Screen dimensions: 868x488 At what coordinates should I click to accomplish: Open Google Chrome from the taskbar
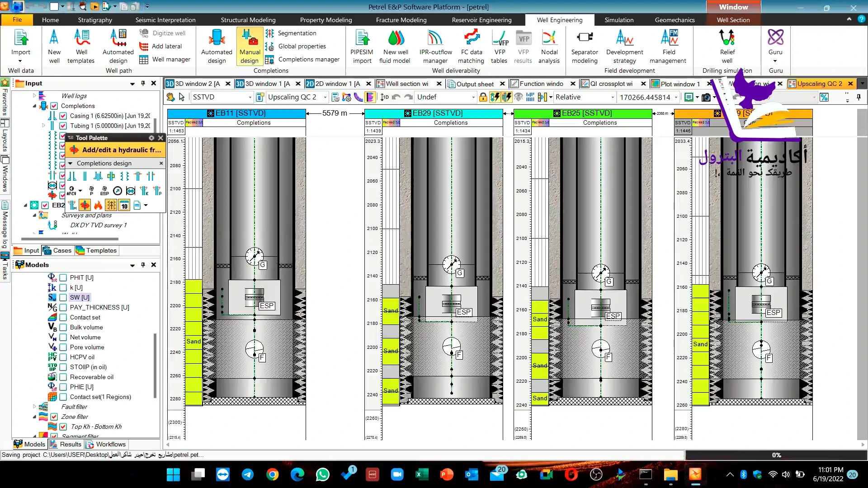(272, 474)
